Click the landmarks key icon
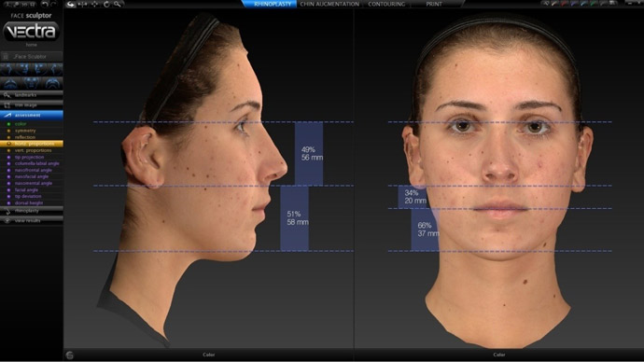The height and width of the screenshot is (362, 644). point(7,95)
